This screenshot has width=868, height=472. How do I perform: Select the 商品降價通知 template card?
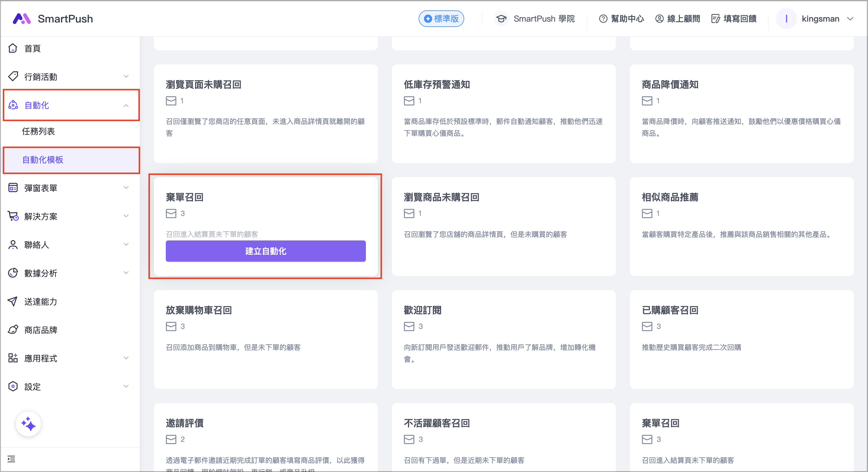pyautogui.click(x=742, y=114)
